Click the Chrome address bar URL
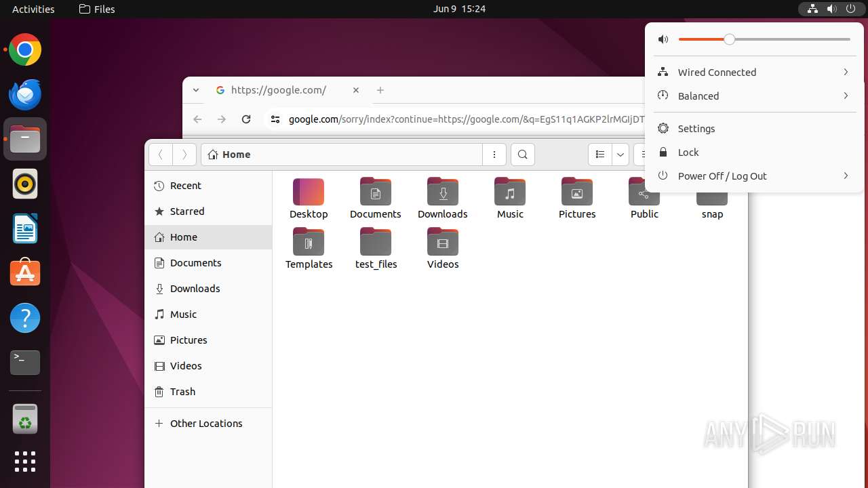The image size is (868, 488). click(x=467, y=119)
